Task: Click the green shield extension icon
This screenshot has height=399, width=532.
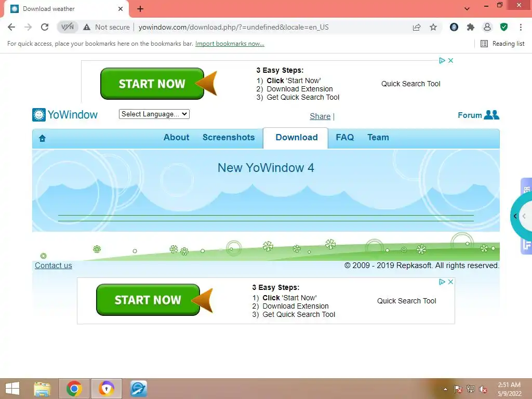Action: click(504, 27)
